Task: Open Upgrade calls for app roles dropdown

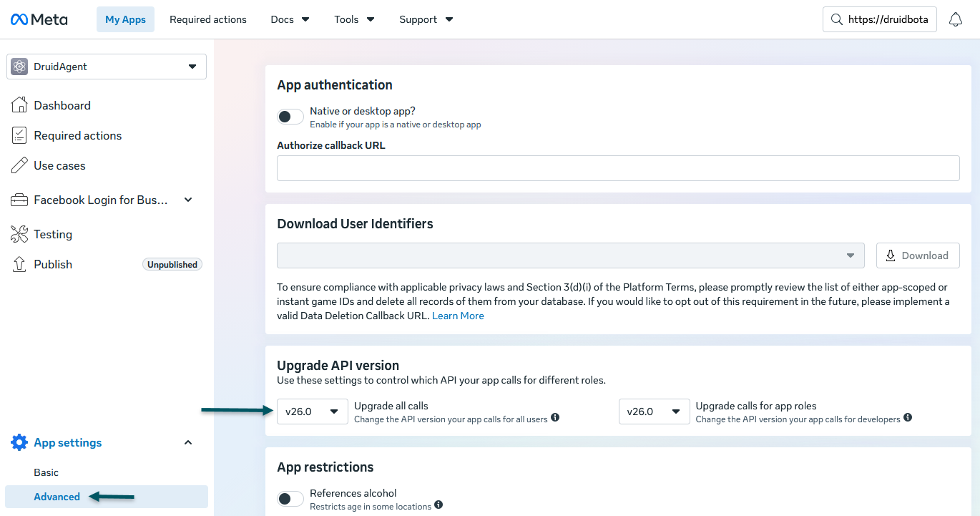Action: 655,412
